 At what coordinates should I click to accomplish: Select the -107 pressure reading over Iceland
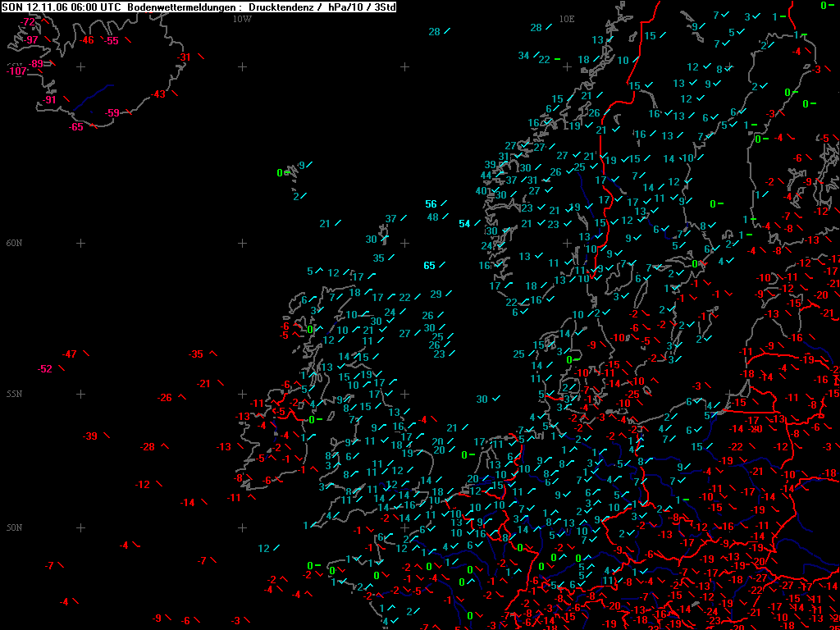click(17, 71)
